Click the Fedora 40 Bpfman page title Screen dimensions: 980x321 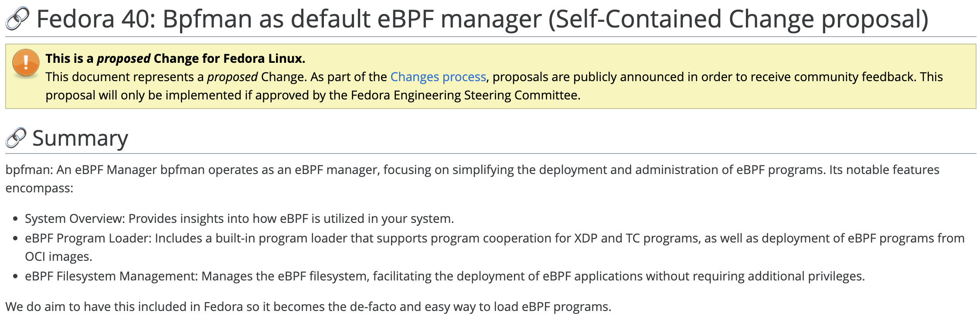(482, 19)
